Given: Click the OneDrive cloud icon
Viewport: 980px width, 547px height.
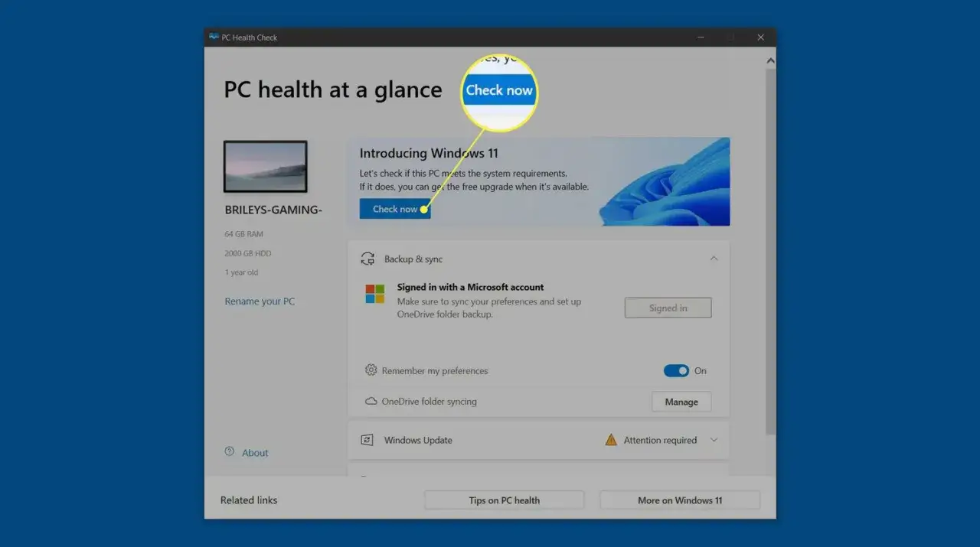Looking at the screenshot, I should (371, 401).
